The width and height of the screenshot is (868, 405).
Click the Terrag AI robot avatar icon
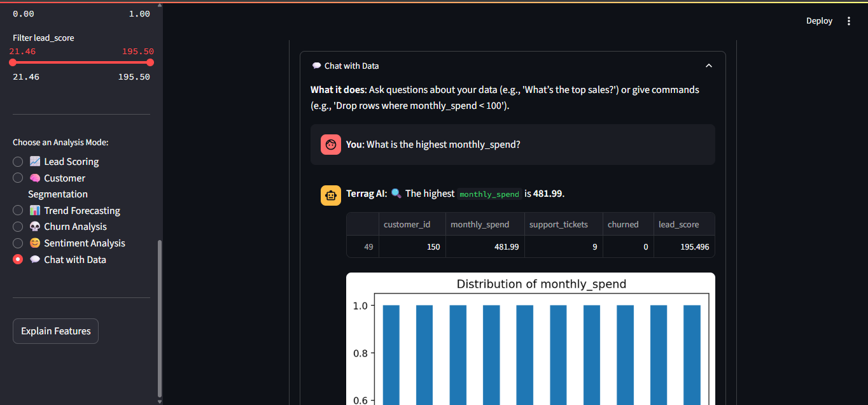tap(331, 195)
